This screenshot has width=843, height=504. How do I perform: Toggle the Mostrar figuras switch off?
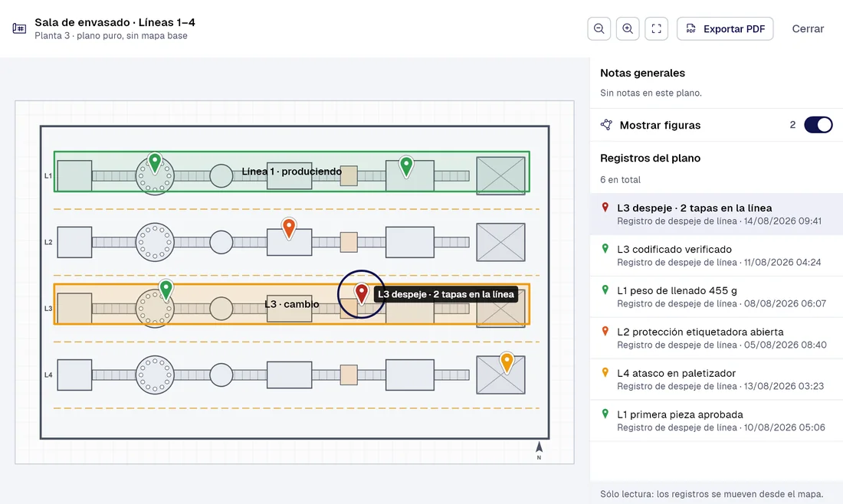pos(818,125)
